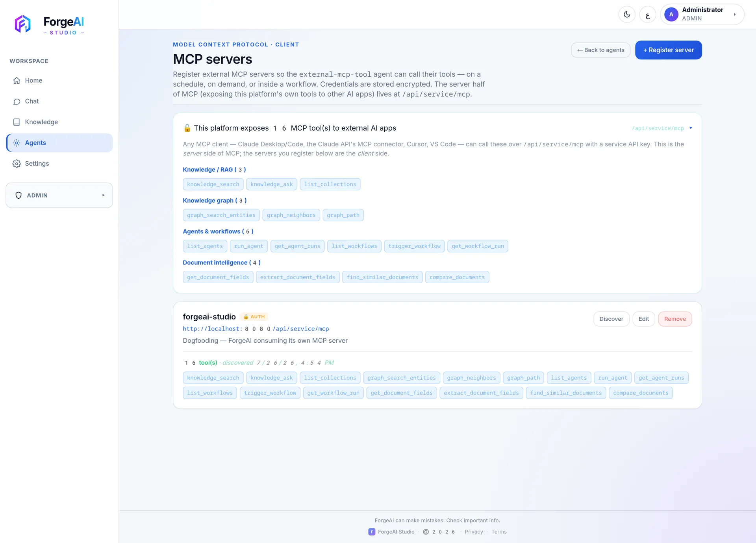Click the Chat bubble icon in sidebar
This screenshot has height=543, width=756.
17,102
